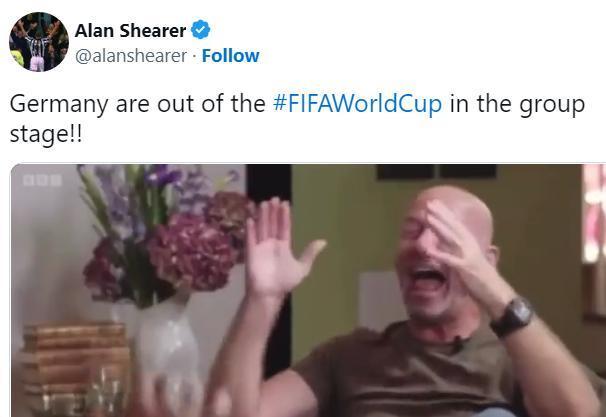Click 'in the group' tweet text
Image resolution: width=606 pixels, height=417 pixels.
(517, 104)
